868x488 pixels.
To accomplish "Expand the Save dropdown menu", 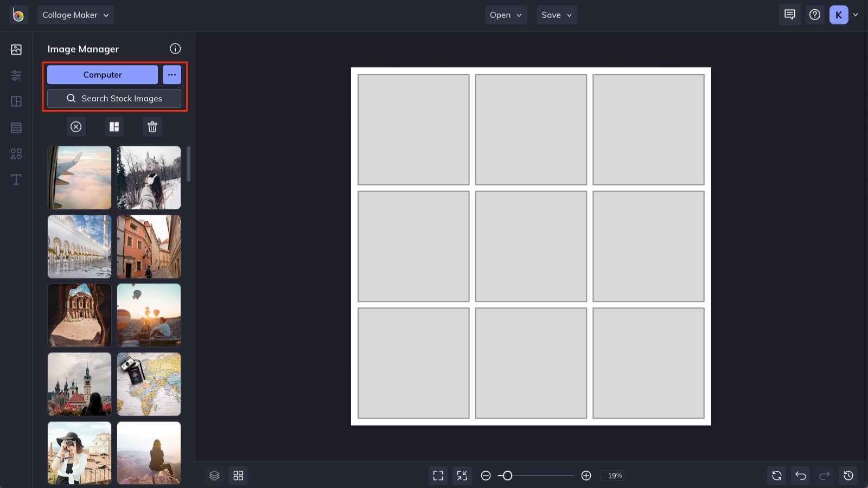I will [557, 15].
